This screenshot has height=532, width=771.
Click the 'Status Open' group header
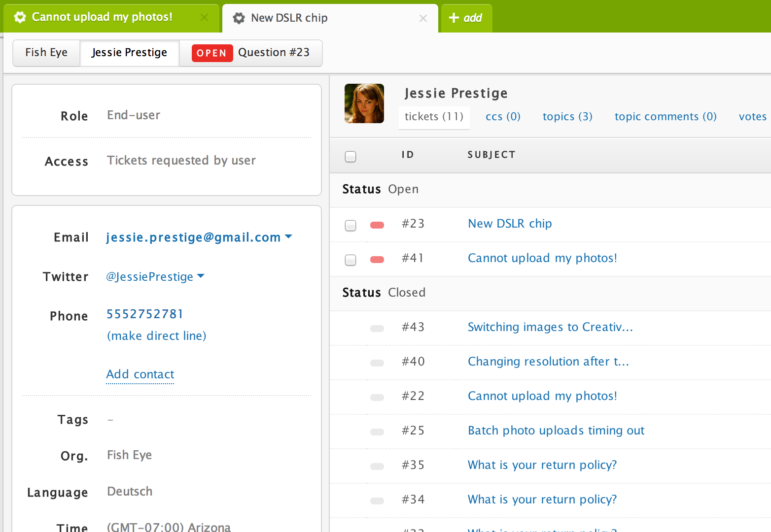click(550, 190)
